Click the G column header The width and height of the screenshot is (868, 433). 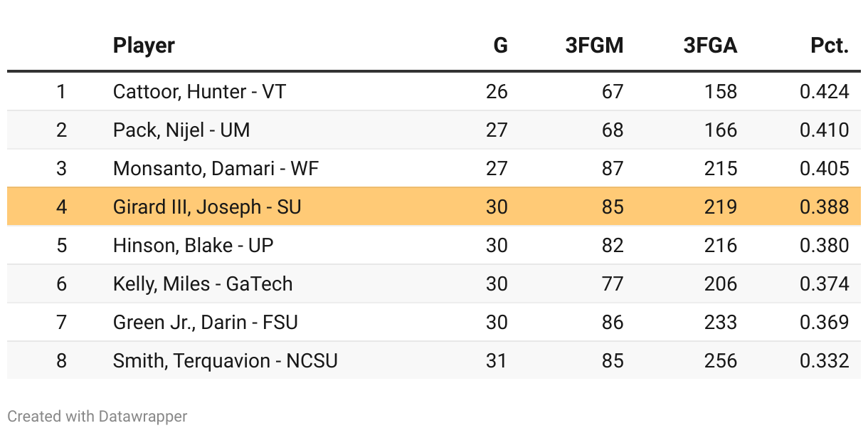[500, 46]
